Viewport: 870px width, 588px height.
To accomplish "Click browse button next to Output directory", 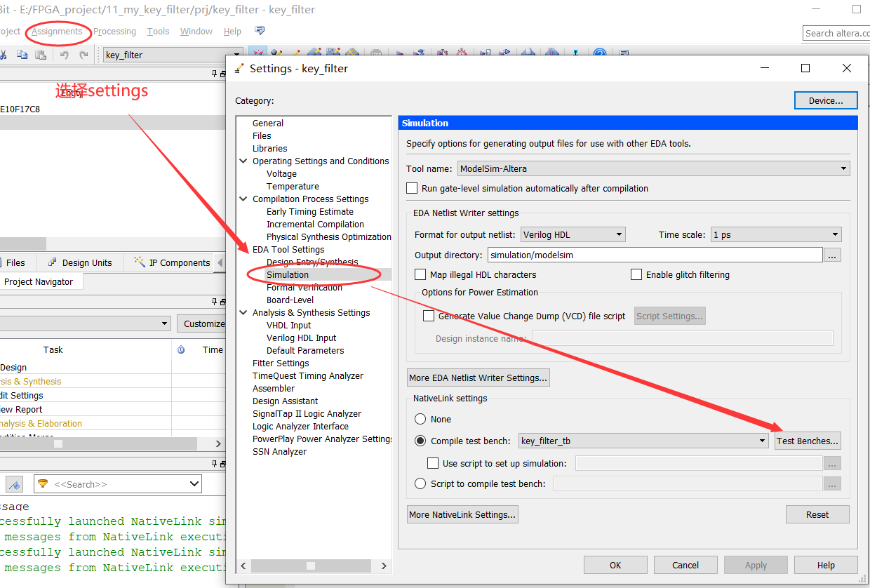I will 832,255.
